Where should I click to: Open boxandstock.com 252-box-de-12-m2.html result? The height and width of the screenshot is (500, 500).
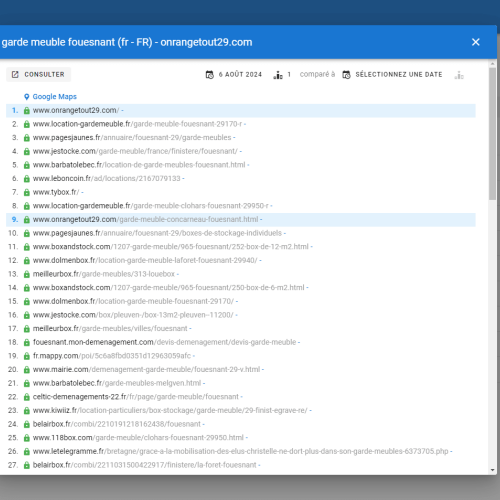pos(171,247)
